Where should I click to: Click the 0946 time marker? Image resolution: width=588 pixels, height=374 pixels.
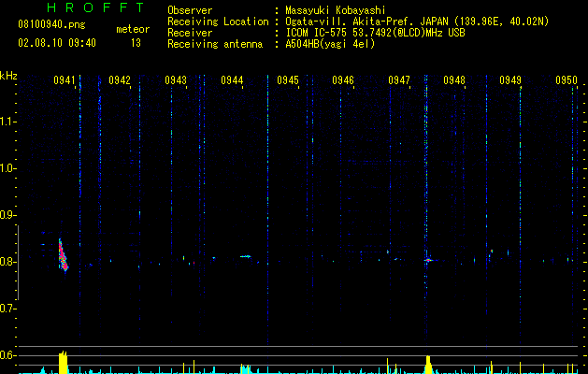click(343, 80)
